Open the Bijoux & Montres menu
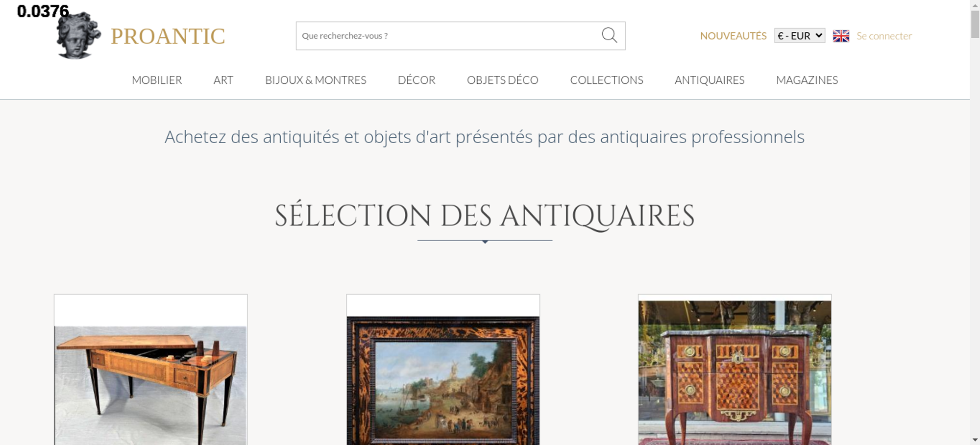 [x=316, y=80]
